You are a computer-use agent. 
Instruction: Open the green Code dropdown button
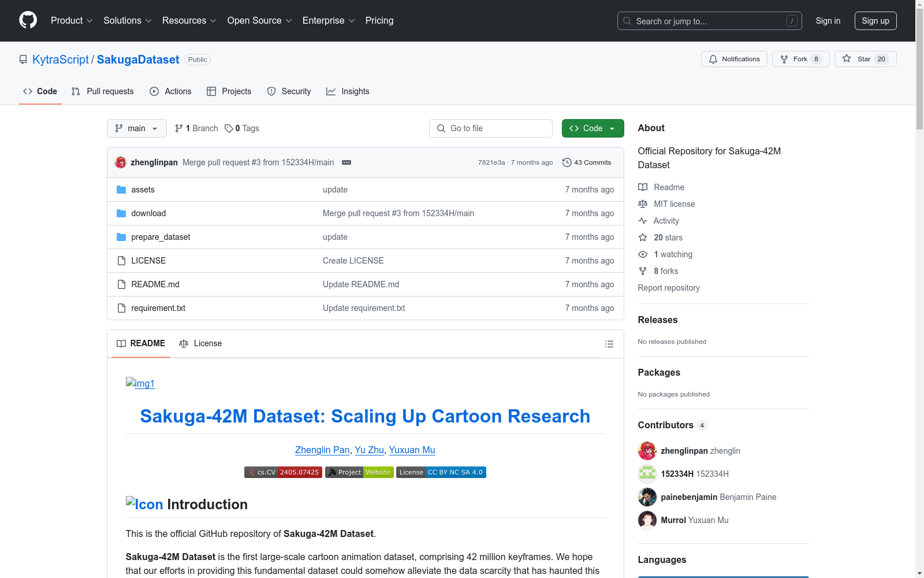593,128
